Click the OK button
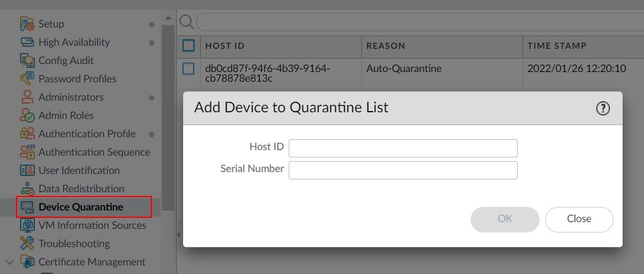Screen dimensions: 644x274 [505, 219]
